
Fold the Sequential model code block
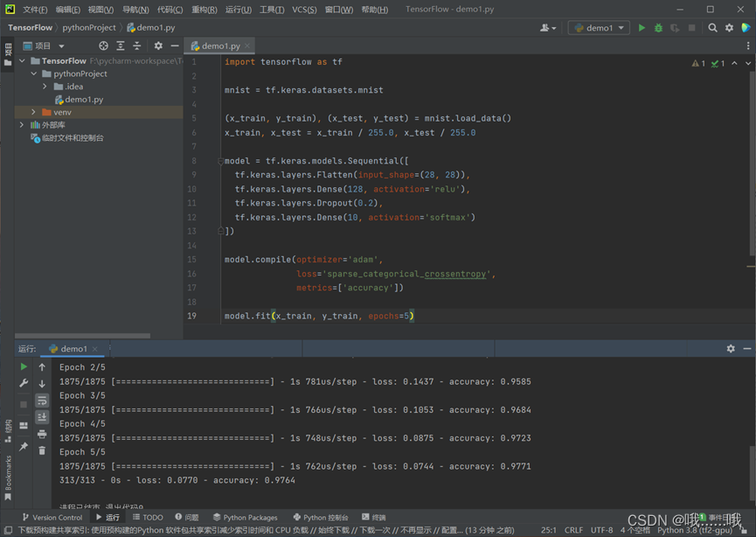point(220,161)
